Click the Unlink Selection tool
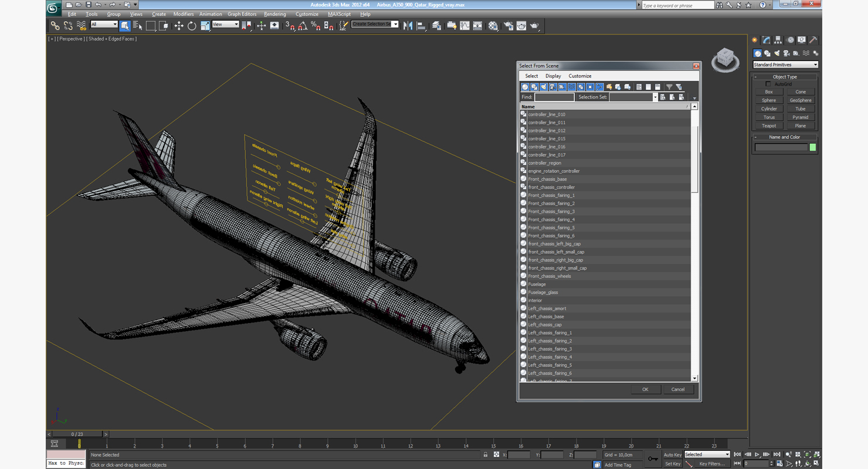The image size is (868, 469). point(68,26)
